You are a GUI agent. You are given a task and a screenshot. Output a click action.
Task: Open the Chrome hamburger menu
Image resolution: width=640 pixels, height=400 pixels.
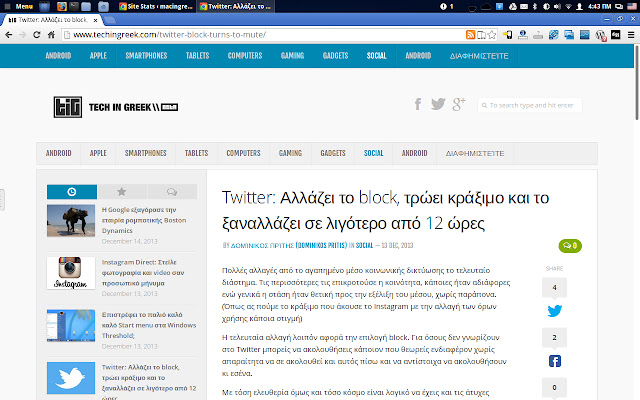pyautogui.click(x=631, y=35)
